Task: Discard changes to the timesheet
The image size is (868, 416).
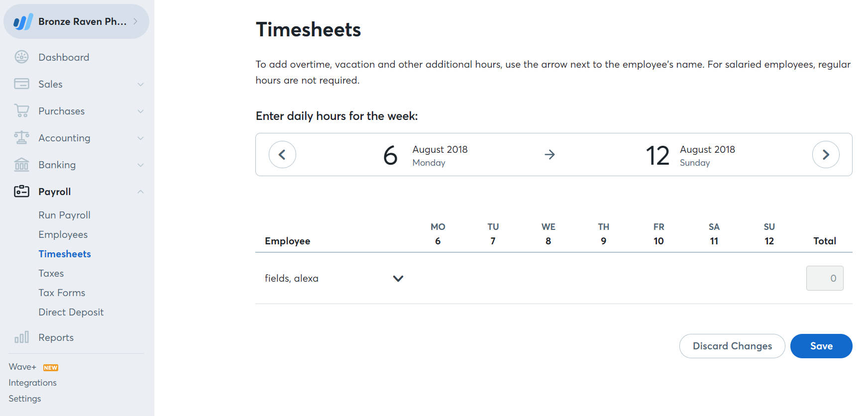Action: [732, 346]
